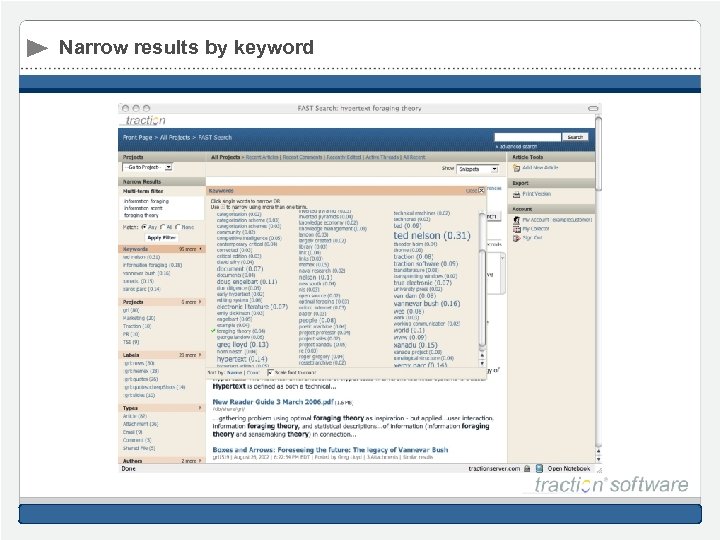Expand Keywords more list in sidebar
Screen dimensions: 720x540
[190, 249]
